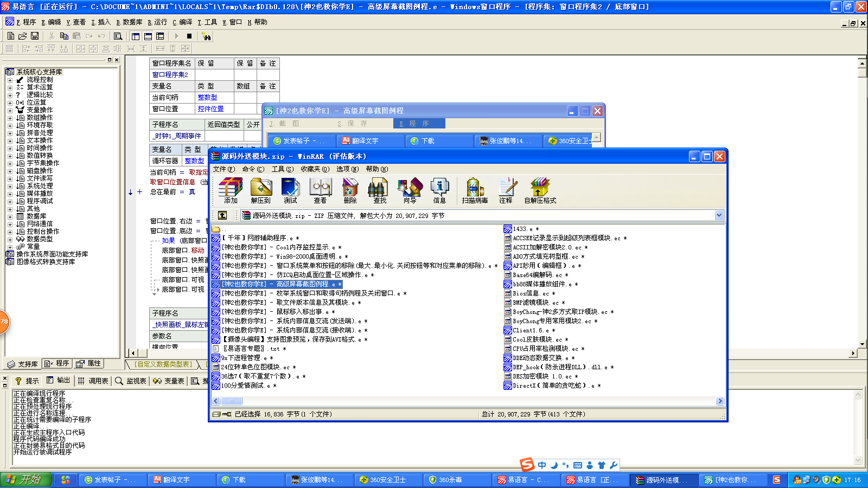868x488 pixels.
Task: Switch to the 监视表 tab
Action: (x=131, y=381)
